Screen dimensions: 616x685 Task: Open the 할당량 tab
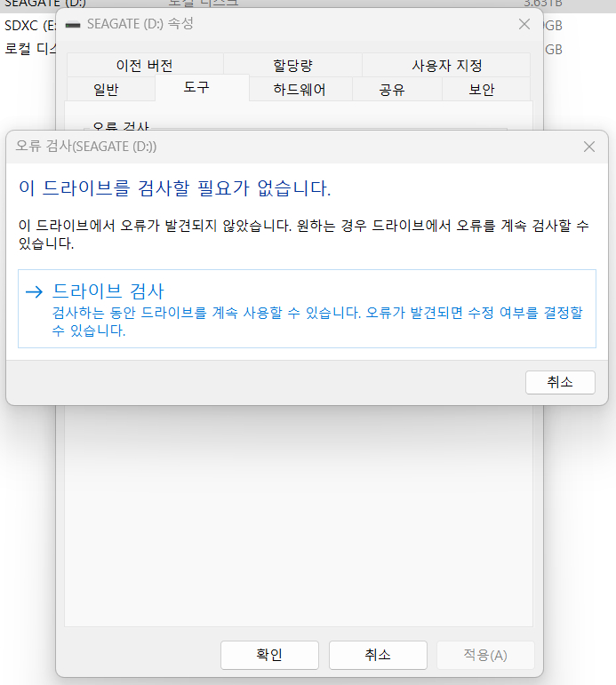293,66
